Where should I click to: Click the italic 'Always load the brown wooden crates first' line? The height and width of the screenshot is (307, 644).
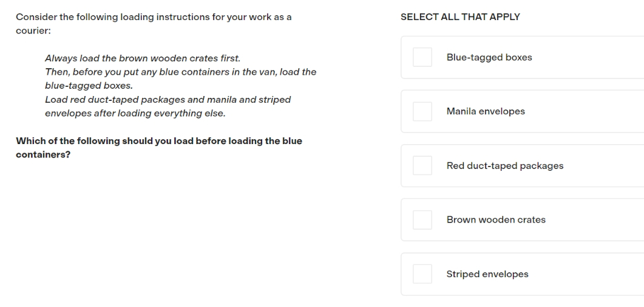pyautogui.click(x=143, y=58)
